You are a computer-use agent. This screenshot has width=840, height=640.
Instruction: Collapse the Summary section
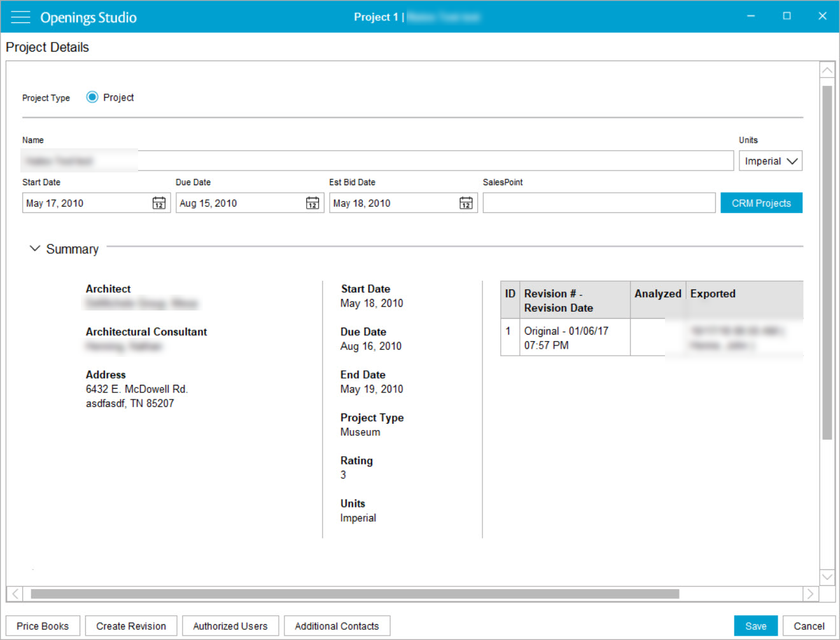point(34,248)
